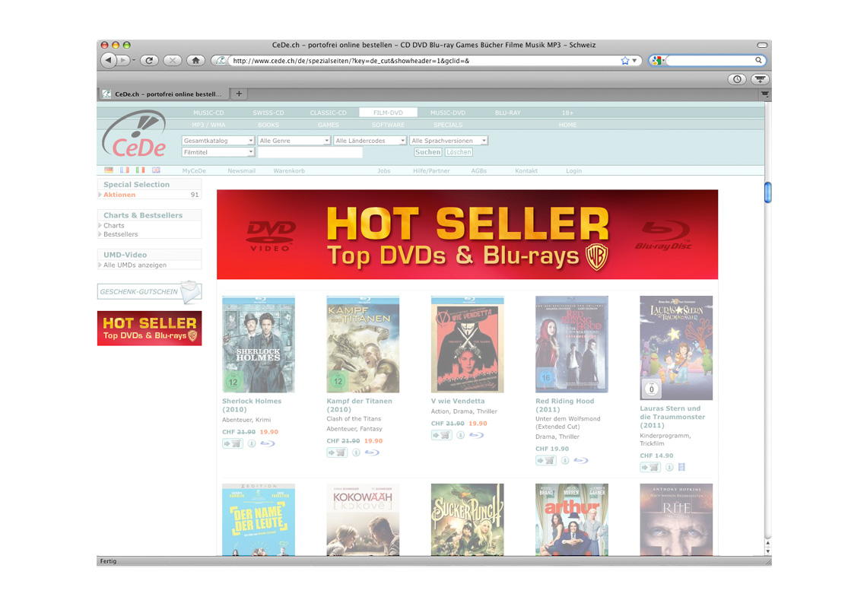The height and width of the screenshot is (616, 867).
Task: Open the Gesamtkatalog dropdown
Action: 218,141
